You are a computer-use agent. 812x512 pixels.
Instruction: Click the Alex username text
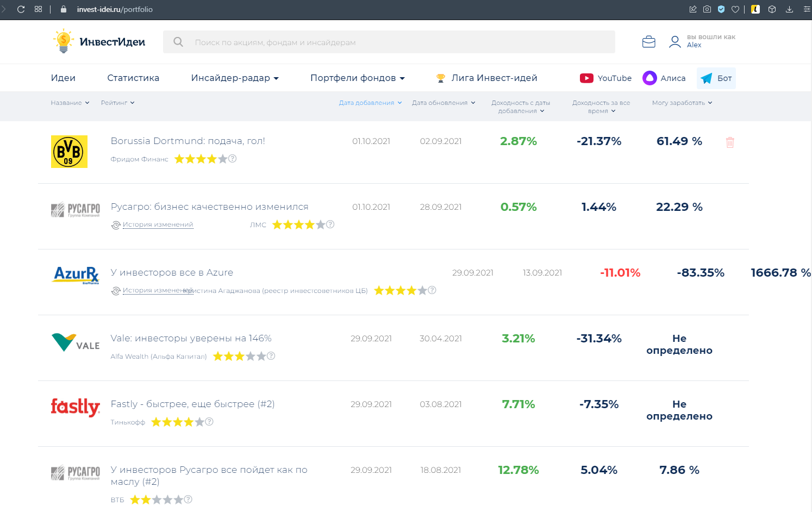[x=694, y=45]
